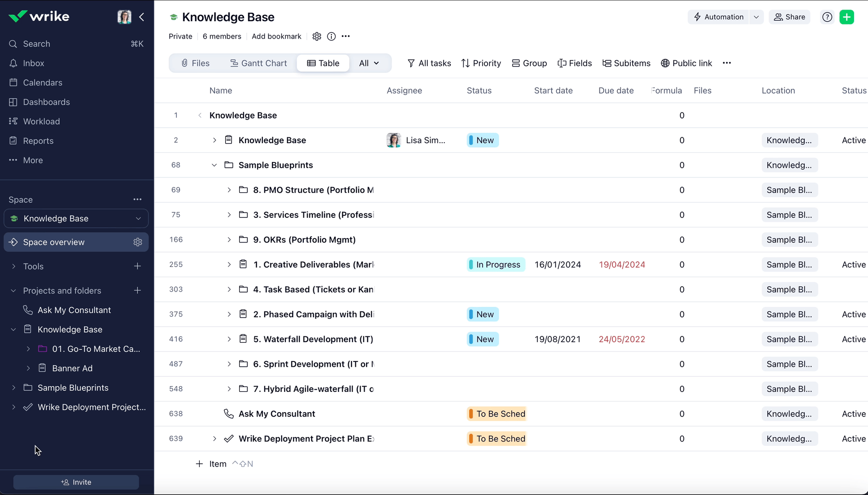
Task: Click the Invite button
Action: [x=76, y=482]
